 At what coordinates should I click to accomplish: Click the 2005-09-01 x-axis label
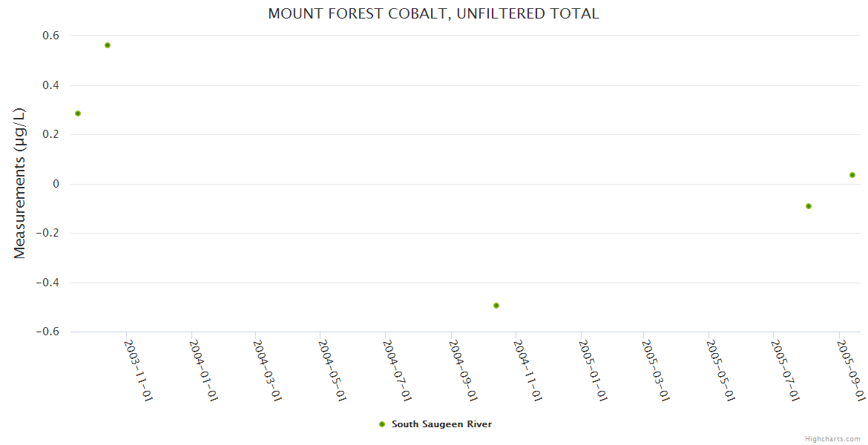(x=851, y=370)
